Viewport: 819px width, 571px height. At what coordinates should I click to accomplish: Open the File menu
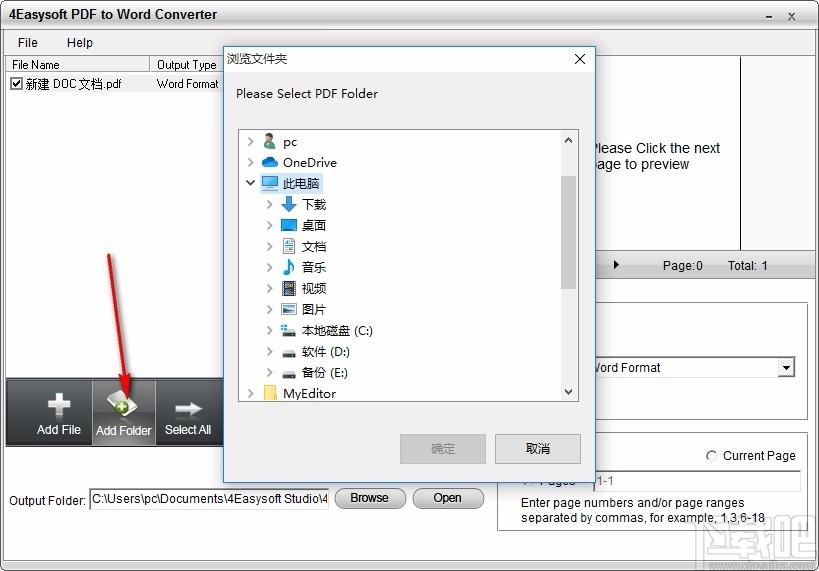click(x=28, y=43)
